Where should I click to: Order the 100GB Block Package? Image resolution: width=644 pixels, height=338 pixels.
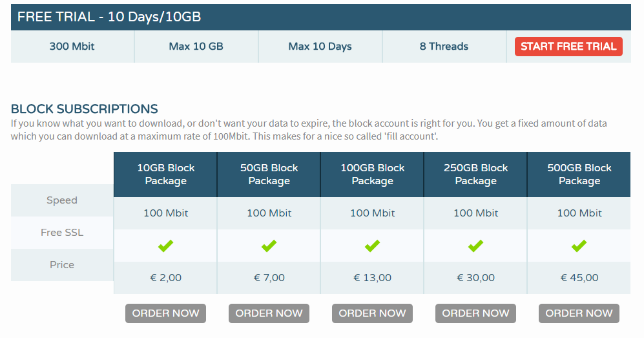pyautogui.click(x=372, y=313)
